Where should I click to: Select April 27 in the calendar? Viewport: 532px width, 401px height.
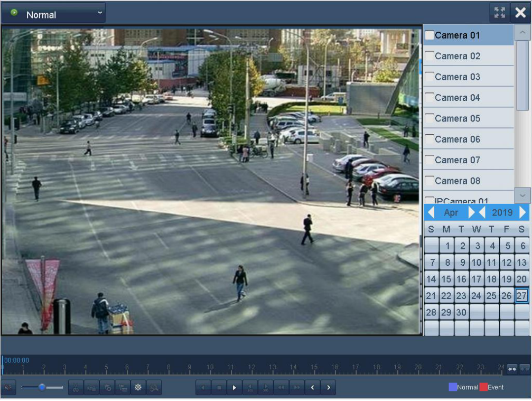click(x=521, y=296)
